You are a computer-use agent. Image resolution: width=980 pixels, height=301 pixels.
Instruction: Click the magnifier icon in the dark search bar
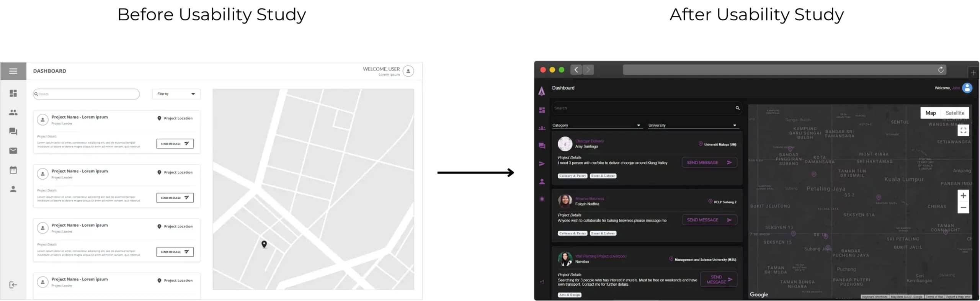[x=737, y=108]
